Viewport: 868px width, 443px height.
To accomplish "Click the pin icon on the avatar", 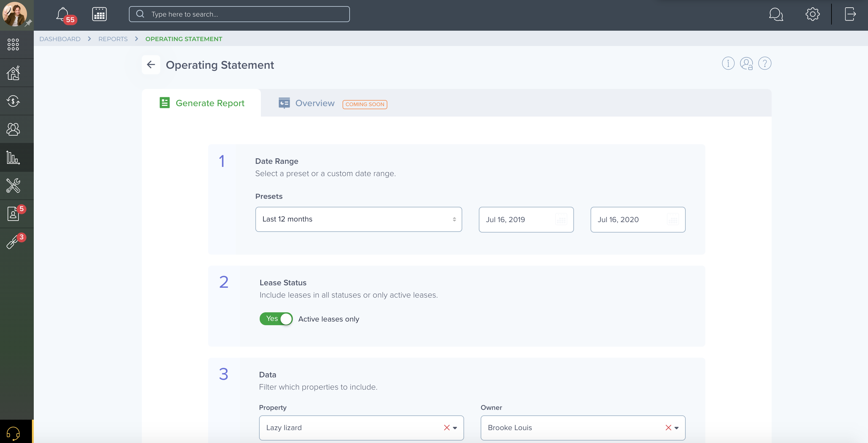I will point(28,23).
